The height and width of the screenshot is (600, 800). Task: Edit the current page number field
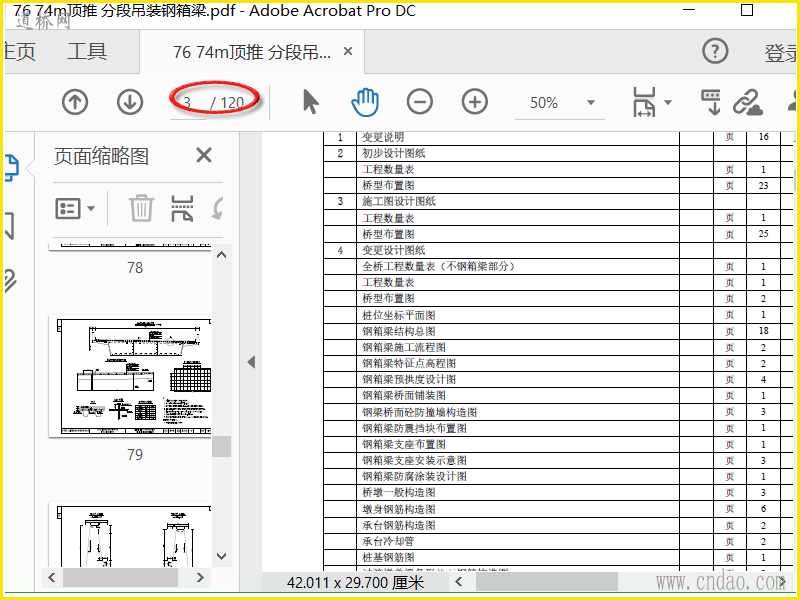tap(187, 103)
